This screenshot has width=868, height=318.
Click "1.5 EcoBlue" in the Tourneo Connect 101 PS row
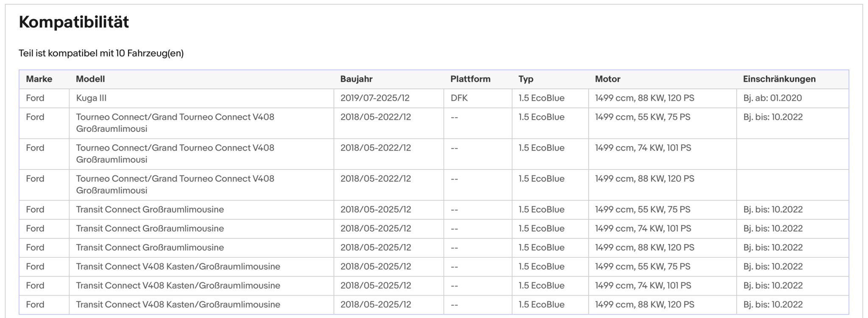(x=542, y=148)
